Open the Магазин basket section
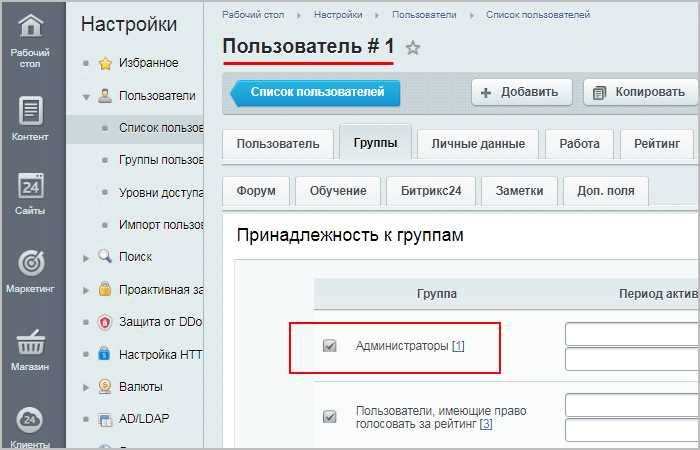This screenshot has height=450, width=700. pos(30,350)
